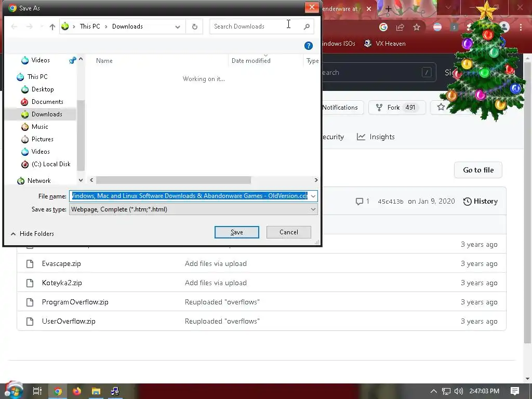The width and height of the screenshot is (532, 399).
Task: Click the Back navigation arrow
Action: pos(14,26)
